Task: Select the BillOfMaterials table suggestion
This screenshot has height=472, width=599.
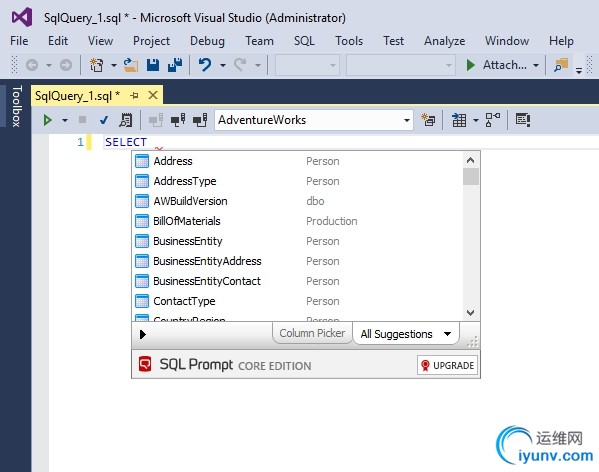Action: [x=298, y=221]
